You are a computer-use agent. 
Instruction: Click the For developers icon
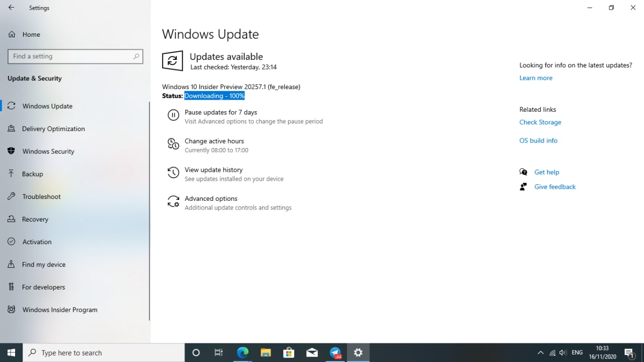(x=11, y=287)
